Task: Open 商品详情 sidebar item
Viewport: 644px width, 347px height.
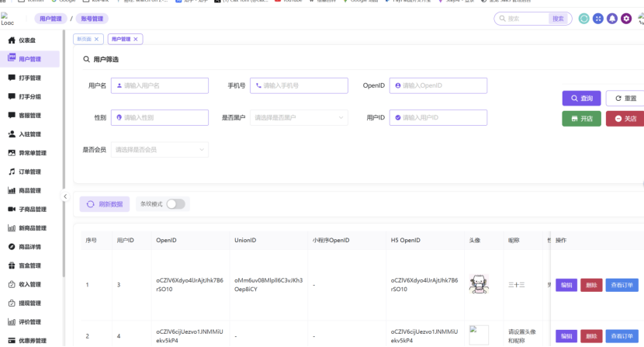Action: pos(29,247)
